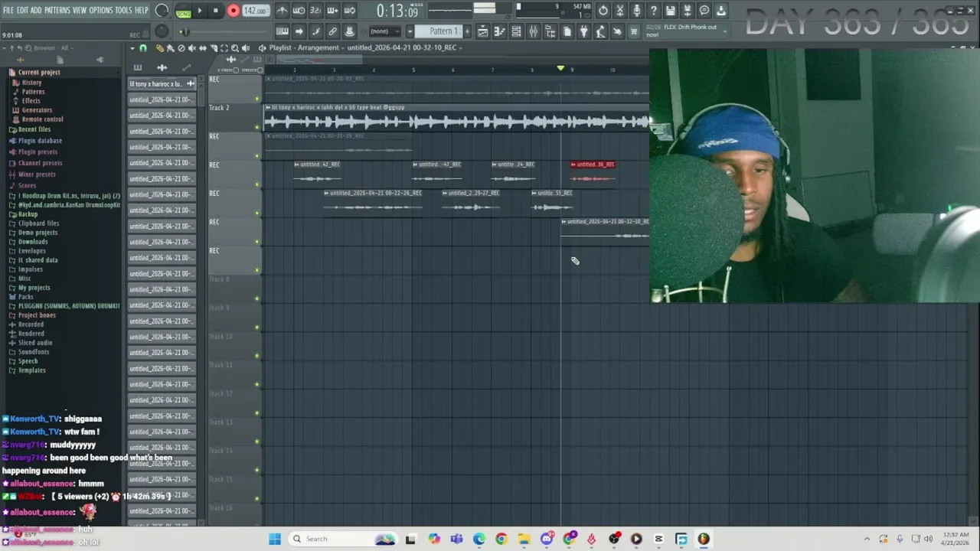Open Windows Start button

(275, 539)
